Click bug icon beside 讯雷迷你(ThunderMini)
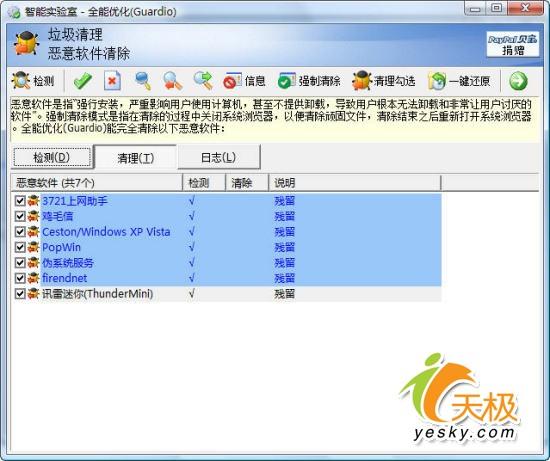This screenshot has width=550, height=461. [x=33, y=294]
